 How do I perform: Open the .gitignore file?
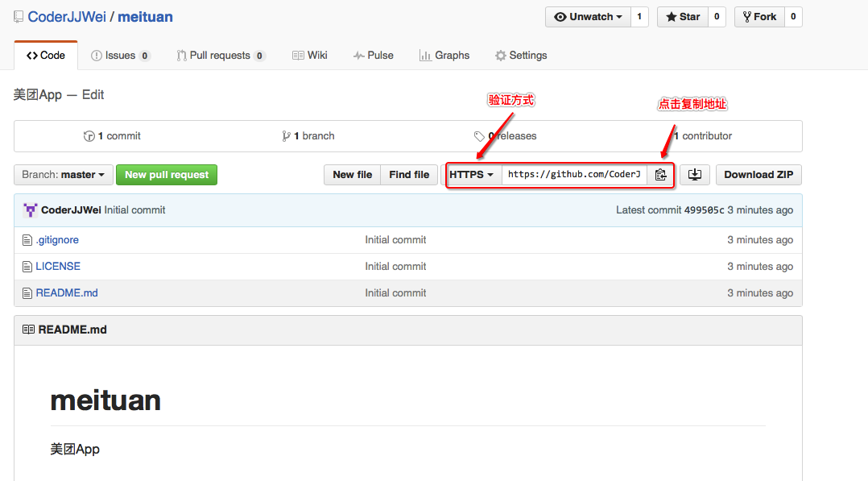pos(58,240)
